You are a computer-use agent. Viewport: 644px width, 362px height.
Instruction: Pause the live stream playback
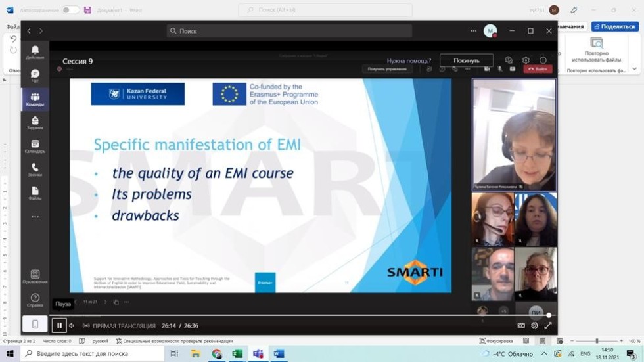click(59, 325)
